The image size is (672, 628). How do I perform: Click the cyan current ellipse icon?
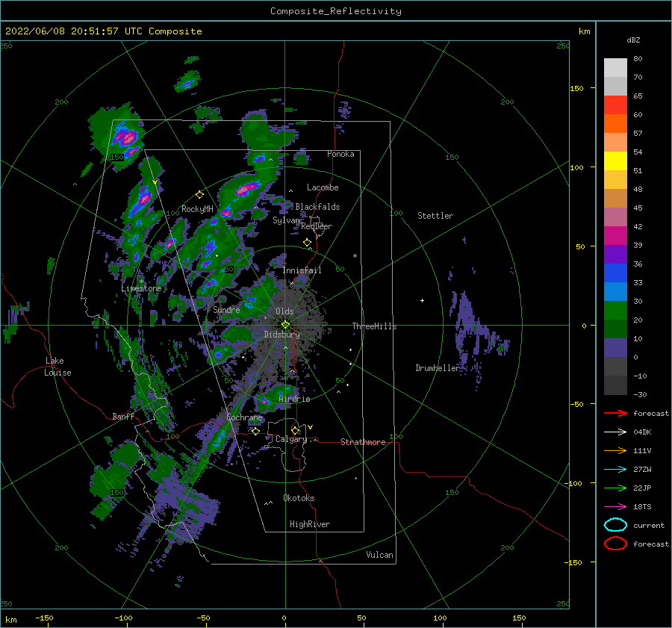tap(615, 525)
